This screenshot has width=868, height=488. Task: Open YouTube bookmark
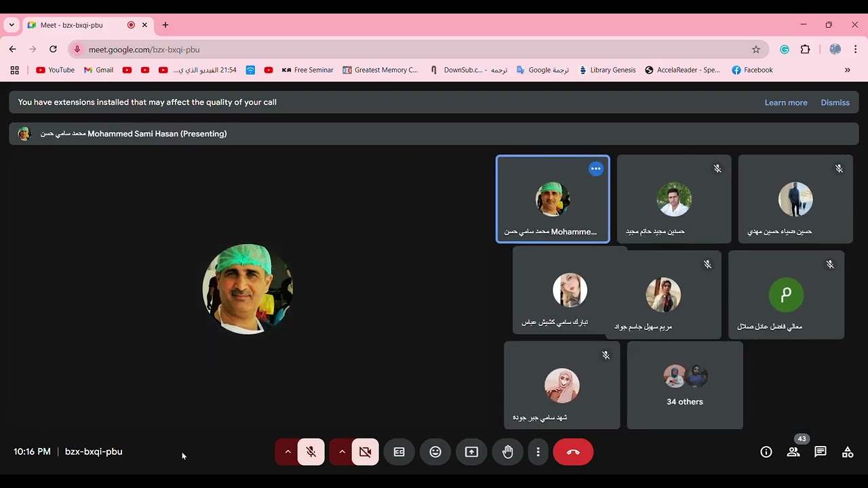tap(55, 70)
